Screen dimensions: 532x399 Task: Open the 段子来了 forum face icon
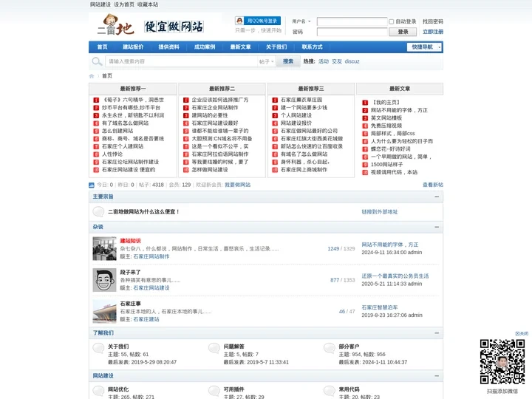[104, 280]
